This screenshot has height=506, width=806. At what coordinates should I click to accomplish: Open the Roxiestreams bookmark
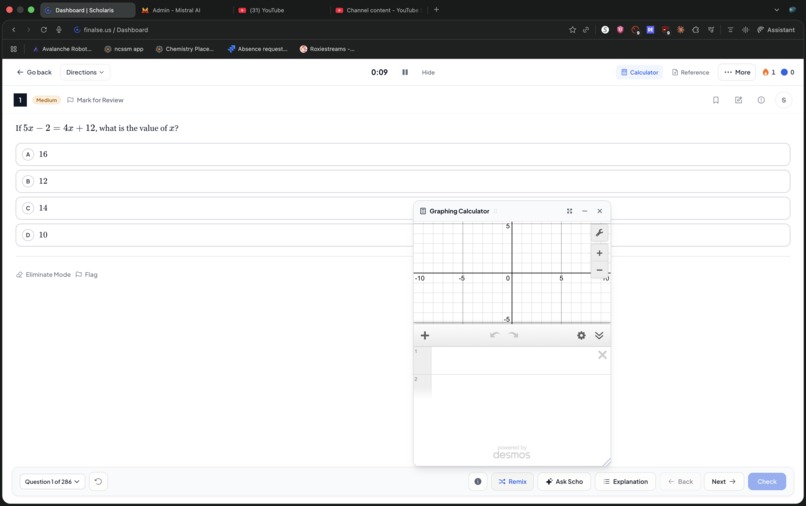pyautogui.click(x=327, y=49)
